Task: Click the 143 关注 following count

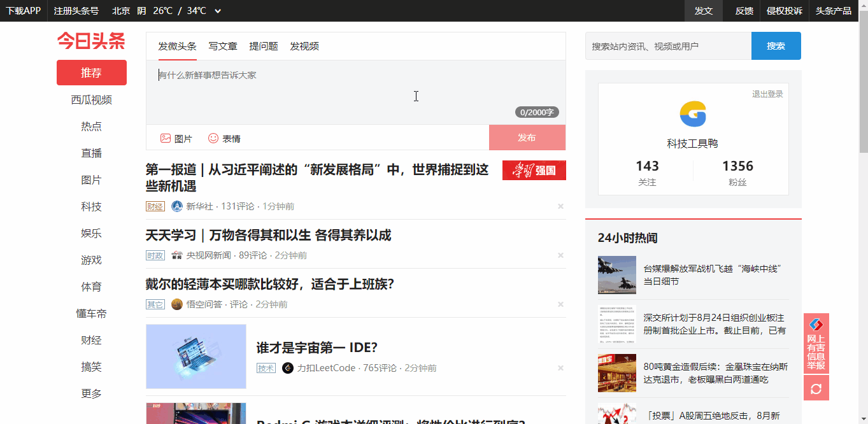Action: click(647, 173)
